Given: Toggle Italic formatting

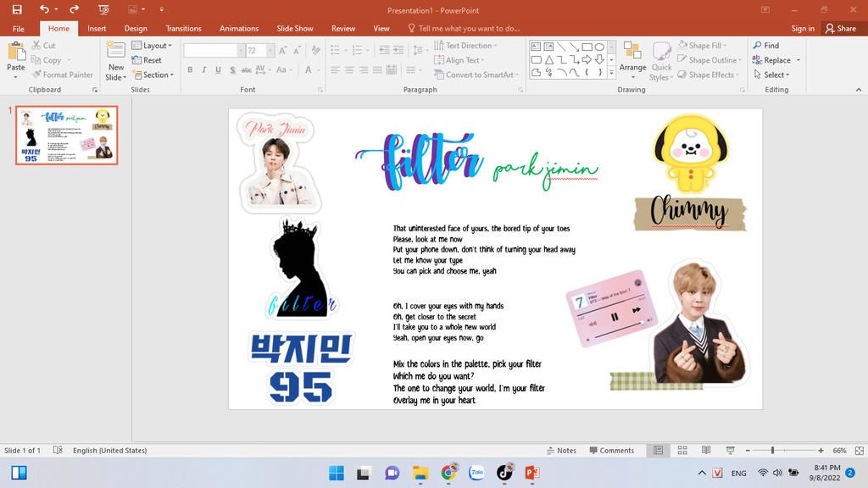Looking at the screenshot, I should point(203,69).
